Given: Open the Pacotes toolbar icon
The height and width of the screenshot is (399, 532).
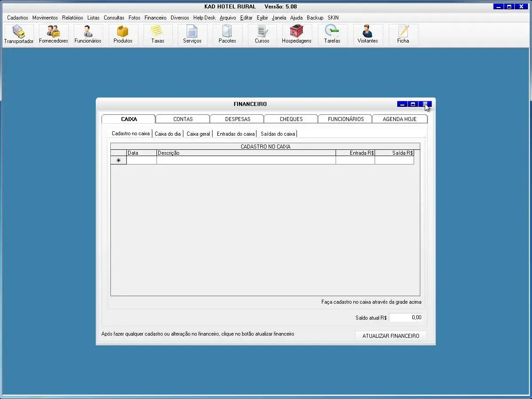Looking at the screenshot, I should pos(227,35).
